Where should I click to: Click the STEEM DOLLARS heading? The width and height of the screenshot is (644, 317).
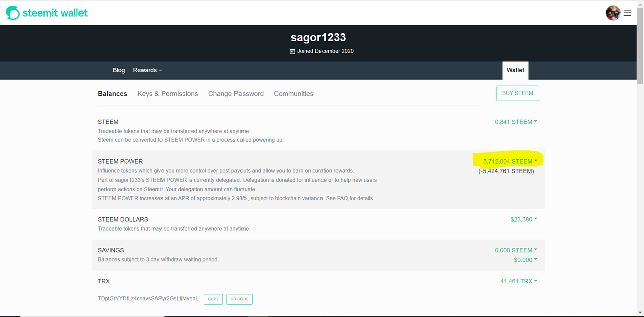(123, 219)
